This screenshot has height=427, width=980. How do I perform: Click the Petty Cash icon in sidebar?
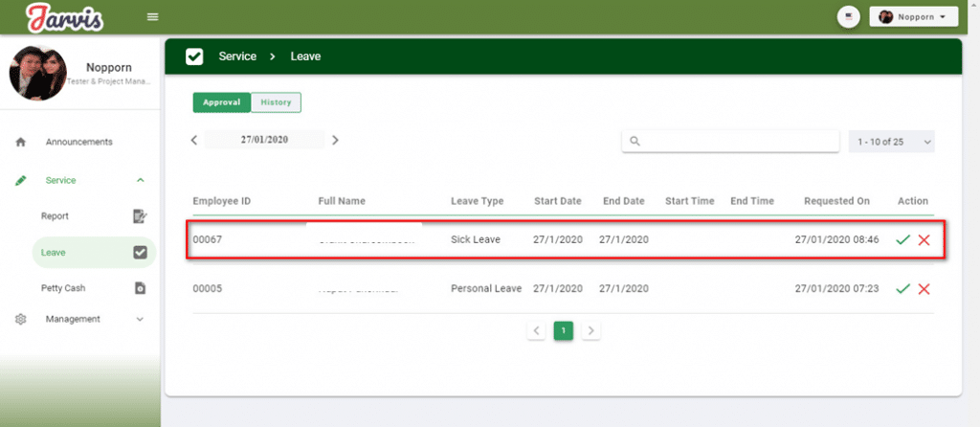point(140,287)
